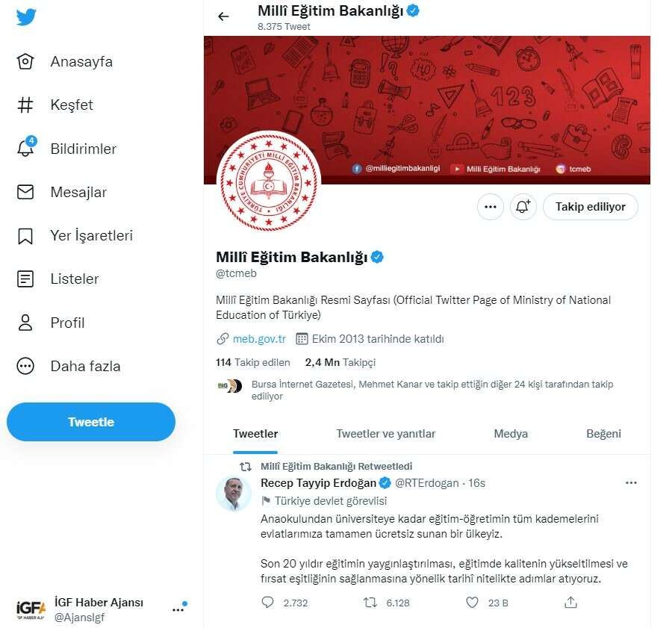This screenshot has height=628, width=672.
Task: Expand tweet options three-dot menu
Action: pos(631,483)
